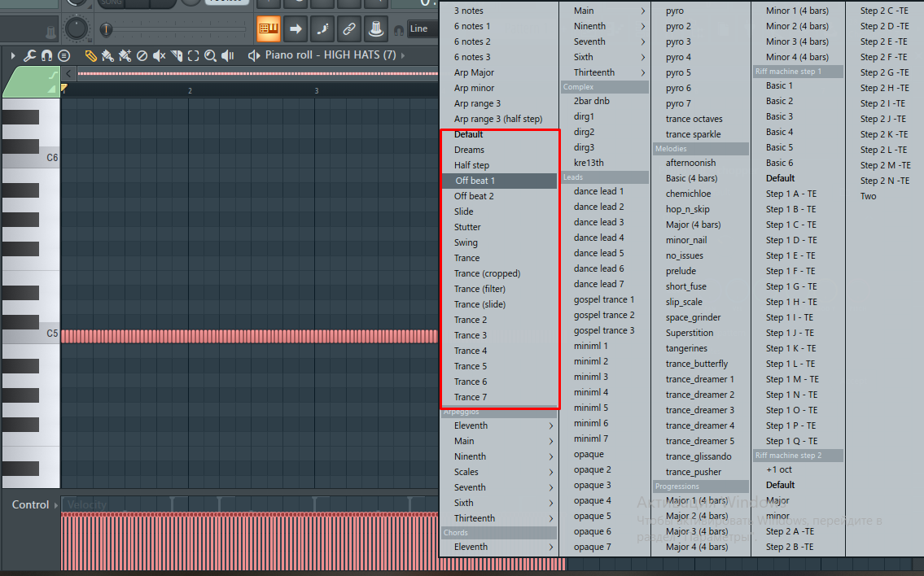Open the Line snap dropdown

(x=423, y=28)
